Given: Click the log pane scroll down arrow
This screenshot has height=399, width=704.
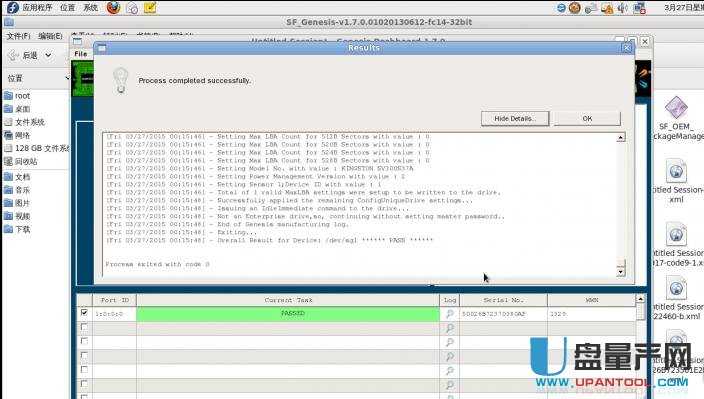Looking at the screenshot, I should coord(620,272).
